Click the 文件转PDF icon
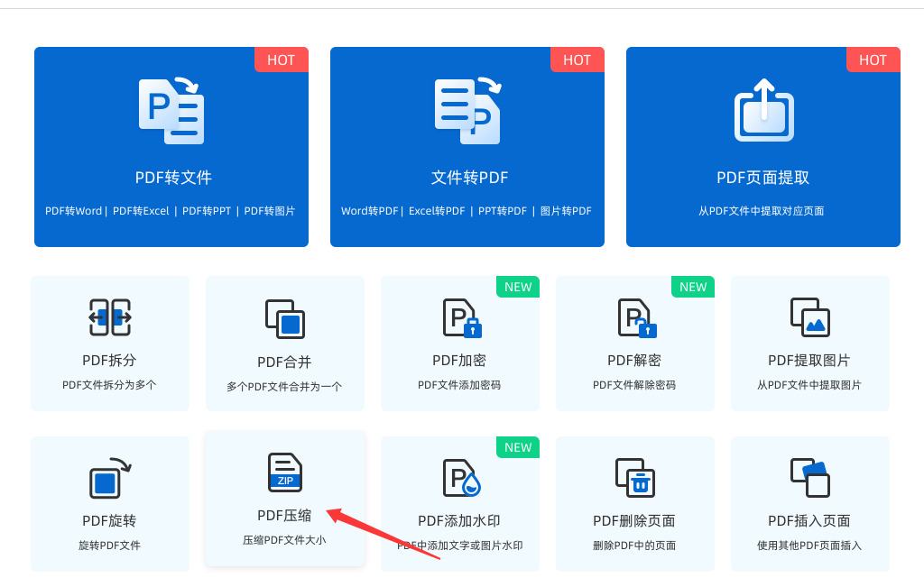The image size is (924, 587). [468, 111]
